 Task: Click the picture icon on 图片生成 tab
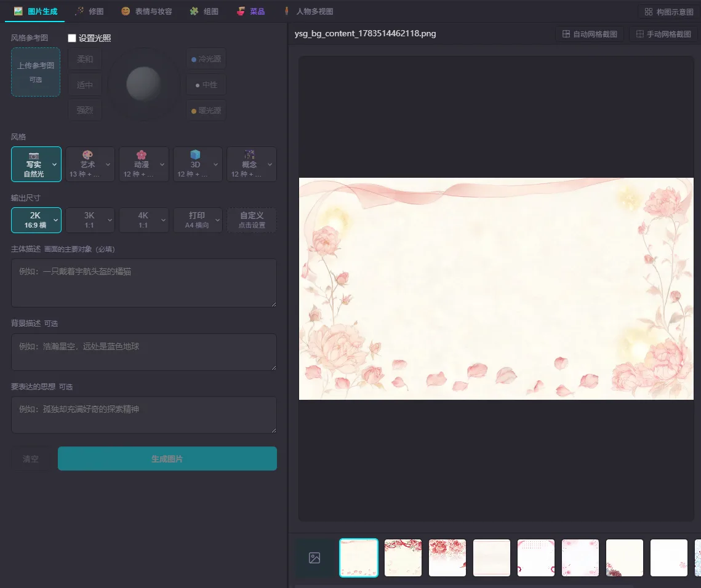click(x=18, y=11)
